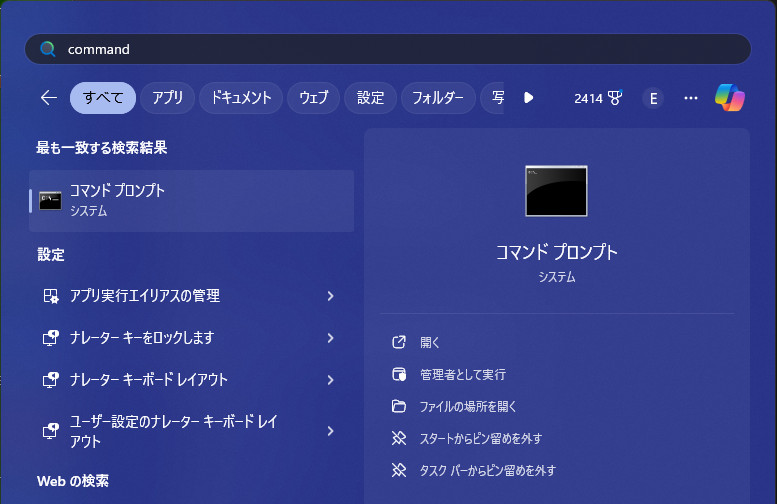Click the search box containing 'command'
The image size is (777, 504).
388,49
